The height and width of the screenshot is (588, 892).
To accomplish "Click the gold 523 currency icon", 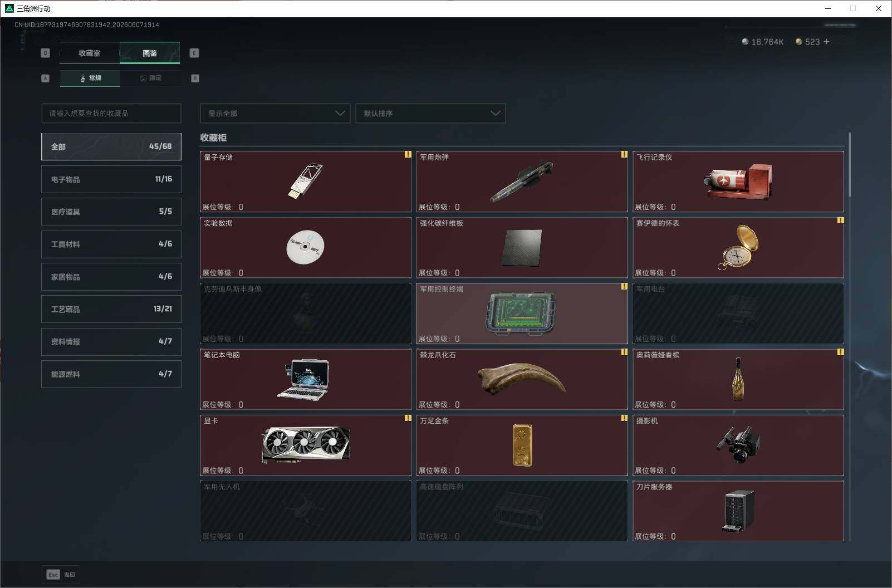I will click(x=798, y=42).
